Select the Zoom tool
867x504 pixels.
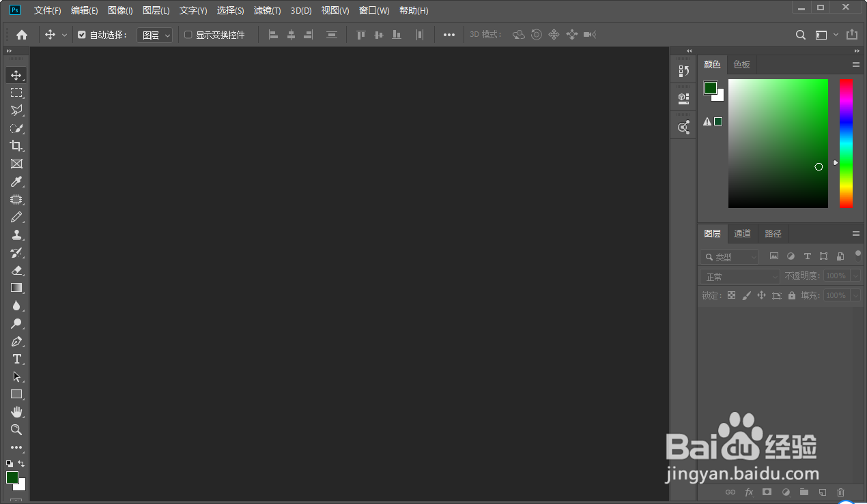[x=16, y=430]
